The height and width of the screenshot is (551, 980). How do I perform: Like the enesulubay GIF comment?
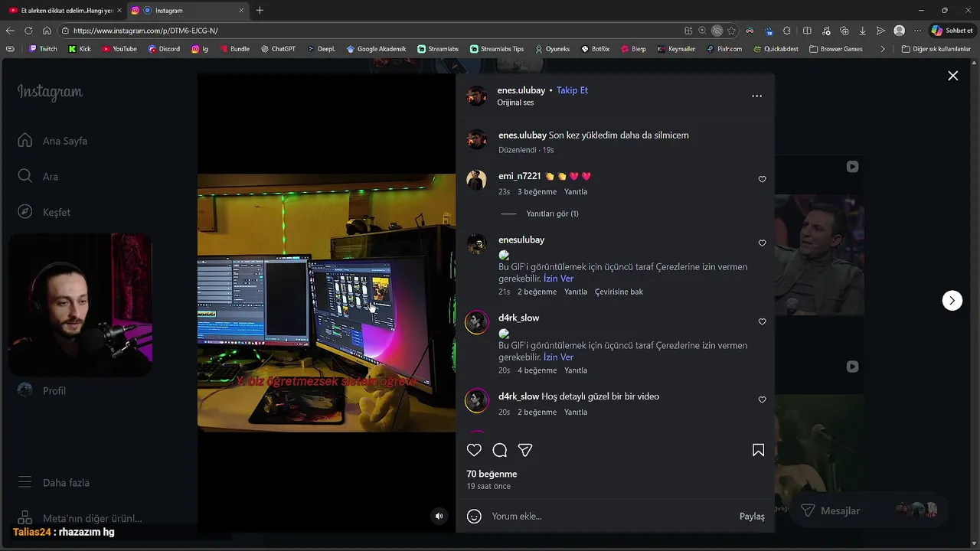point(762,243)
